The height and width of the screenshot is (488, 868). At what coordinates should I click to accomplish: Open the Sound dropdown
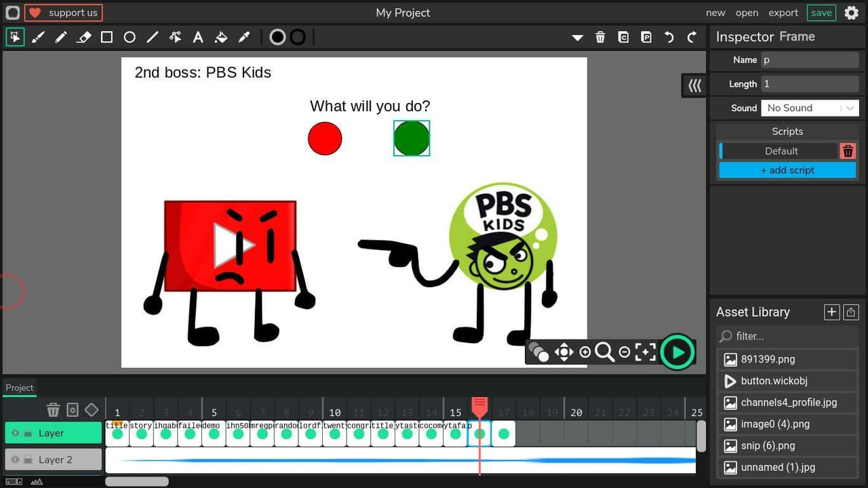click(x=810, y=108)
